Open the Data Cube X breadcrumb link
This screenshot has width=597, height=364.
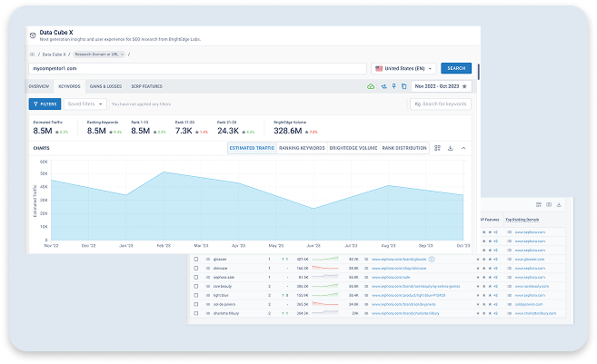click(54, 54)
